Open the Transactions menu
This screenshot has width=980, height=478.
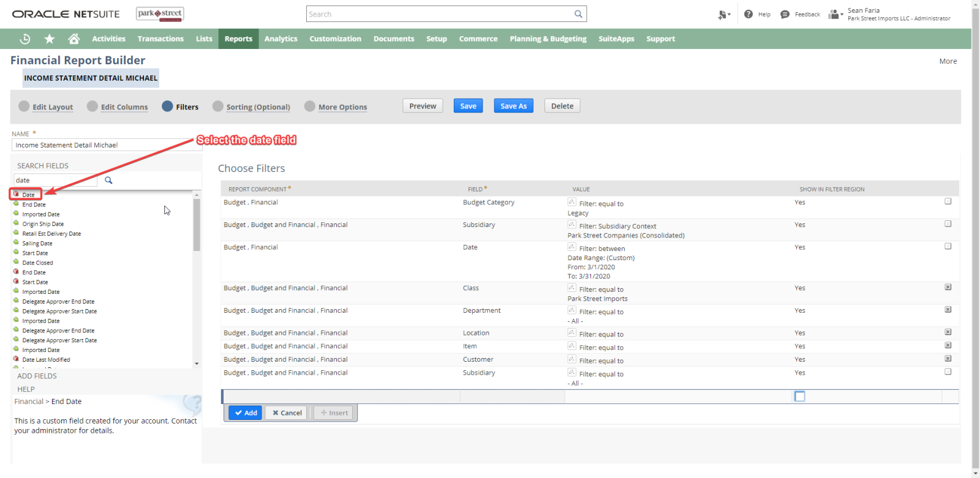tap(160, 39)
